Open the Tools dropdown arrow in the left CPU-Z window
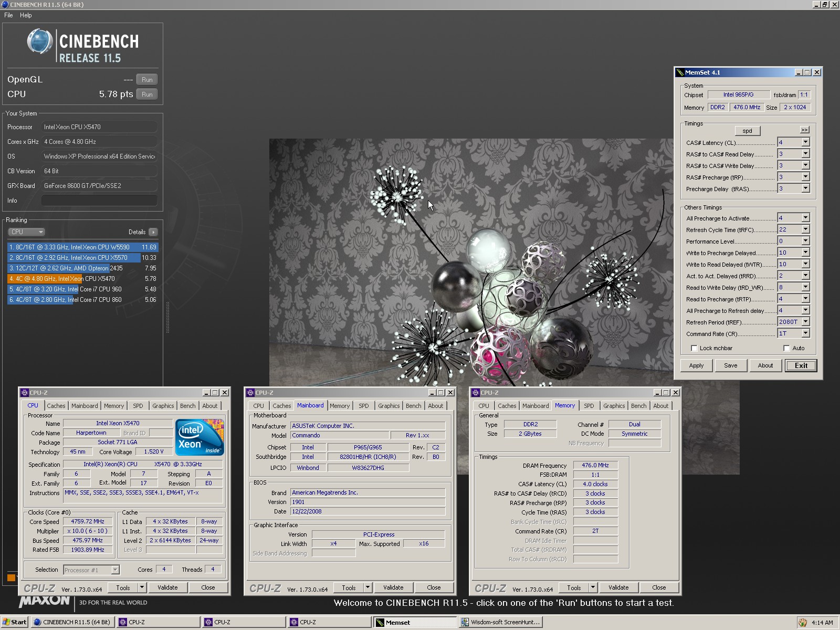840x630 pixels. pyautogui.click(x=142, y=587)
